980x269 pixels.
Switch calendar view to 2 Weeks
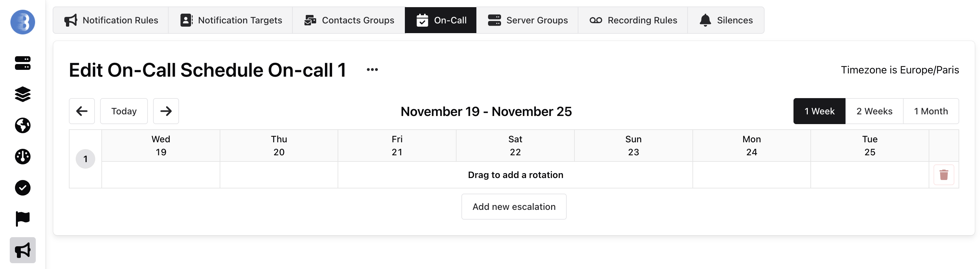[x=874, y=111]
